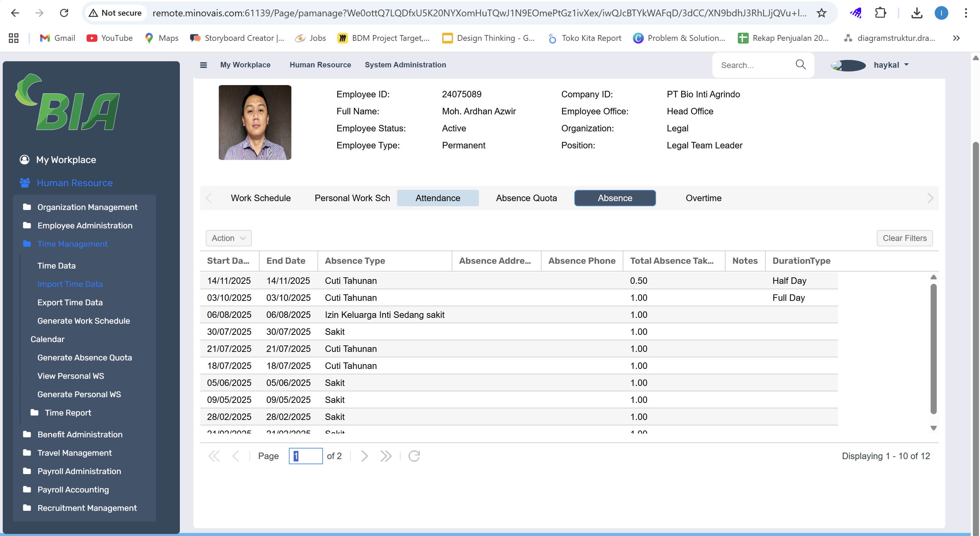Open browser extensions puzzle icon
Screen dimensions: 980x536
click(880, 13)
